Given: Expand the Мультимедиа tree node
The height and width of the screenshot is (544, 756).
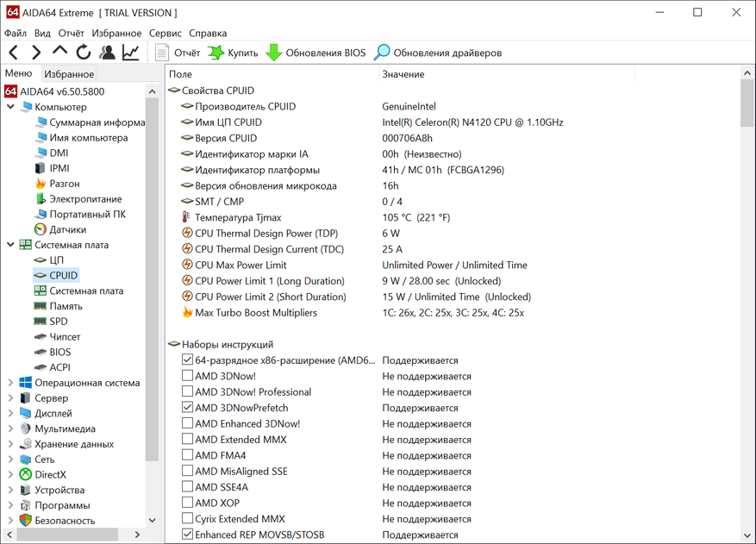Looking at the screenshot, I should 11,428.
